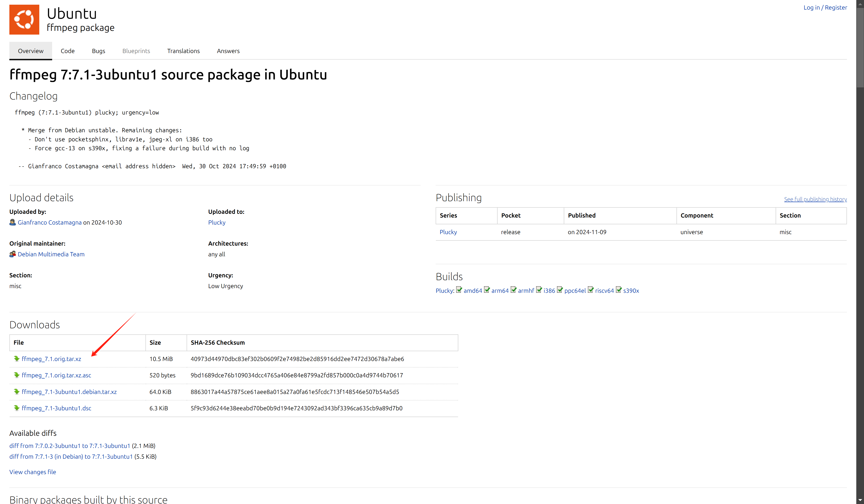The height and width of the screenshot is (504, 864).
Task: Click the Ubuntu logo icon
Action: 24,20
